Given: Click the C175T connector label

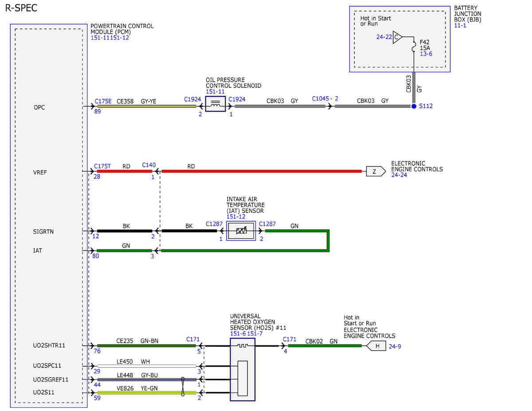Looking at the screenshot, I should tap(103, 166).
